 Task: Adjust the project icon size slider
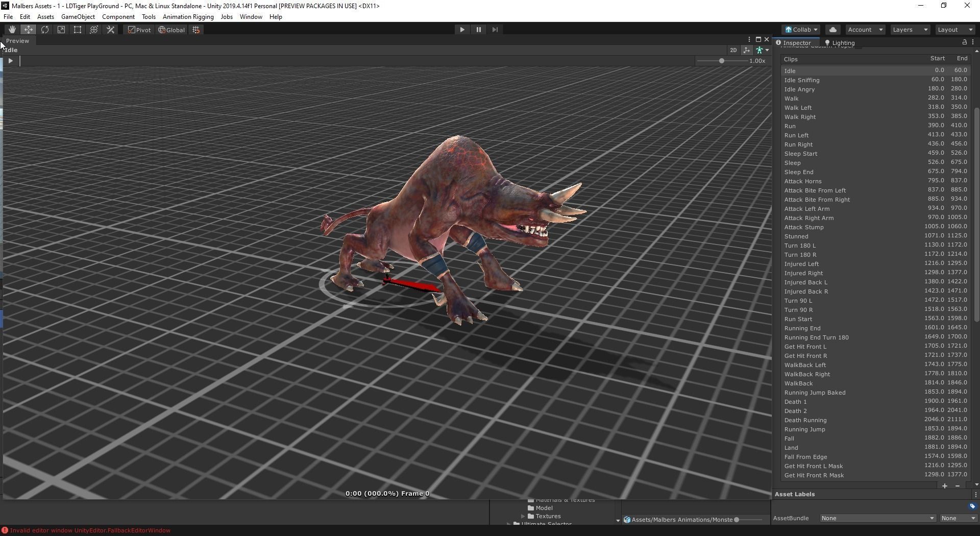click(x=749, y=520)
